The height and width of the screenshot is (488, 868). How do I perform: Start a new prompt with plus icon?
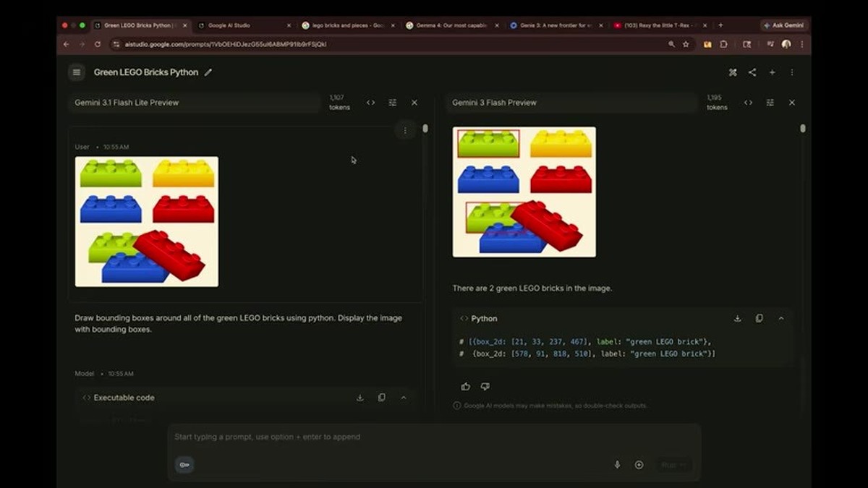(773, 72)
